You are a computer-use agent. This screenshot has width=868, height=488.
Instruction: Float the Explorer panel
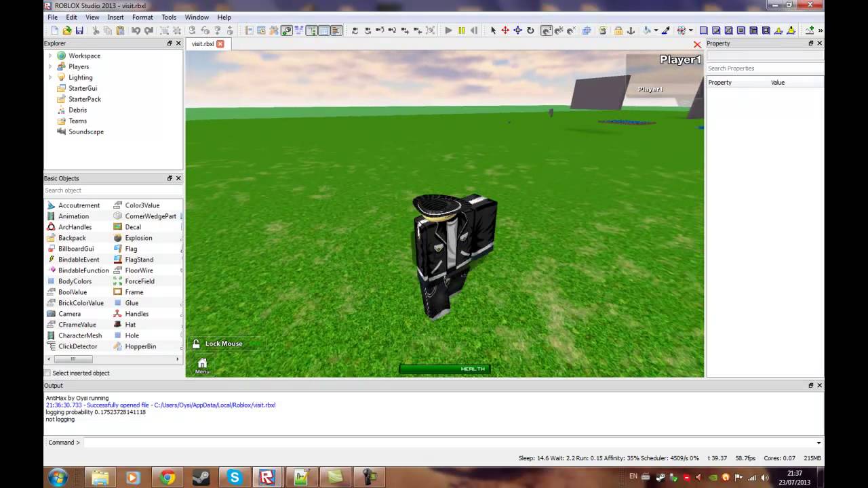point(170,43)
